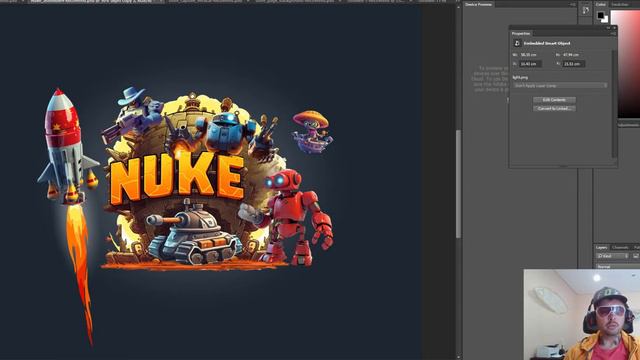This screenshot has width=640, height=360.
Task: Open the Normal blend mode dropdown
Action: (617, 267)
